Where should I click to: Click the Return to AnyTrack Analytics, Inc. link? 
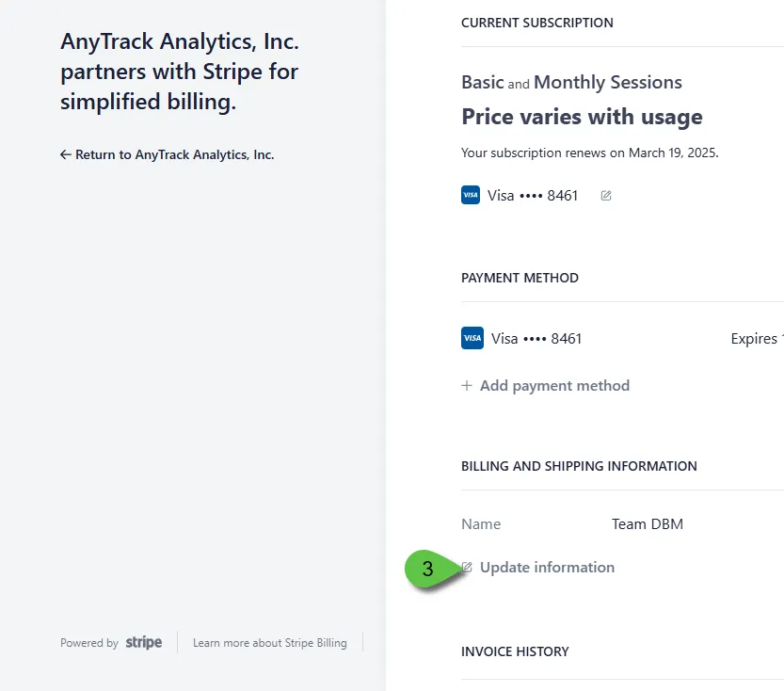tap(167, 155)
